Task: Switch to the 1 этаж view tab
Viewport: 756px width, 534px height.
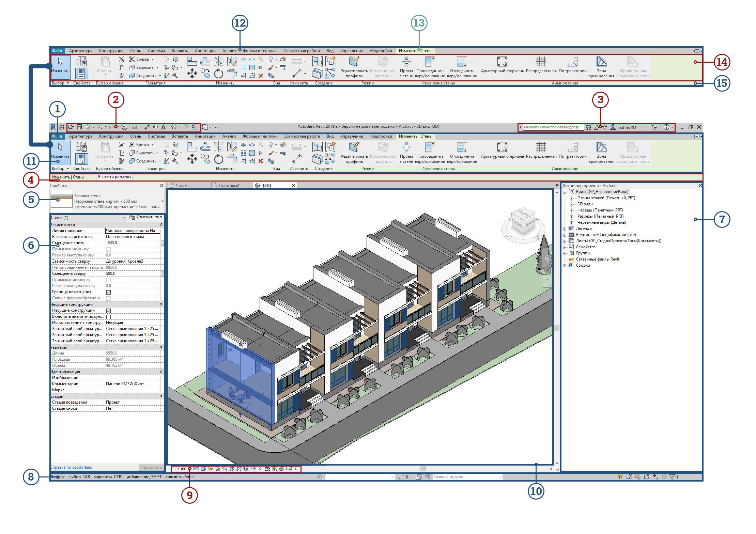Action: tap(182, 186)
